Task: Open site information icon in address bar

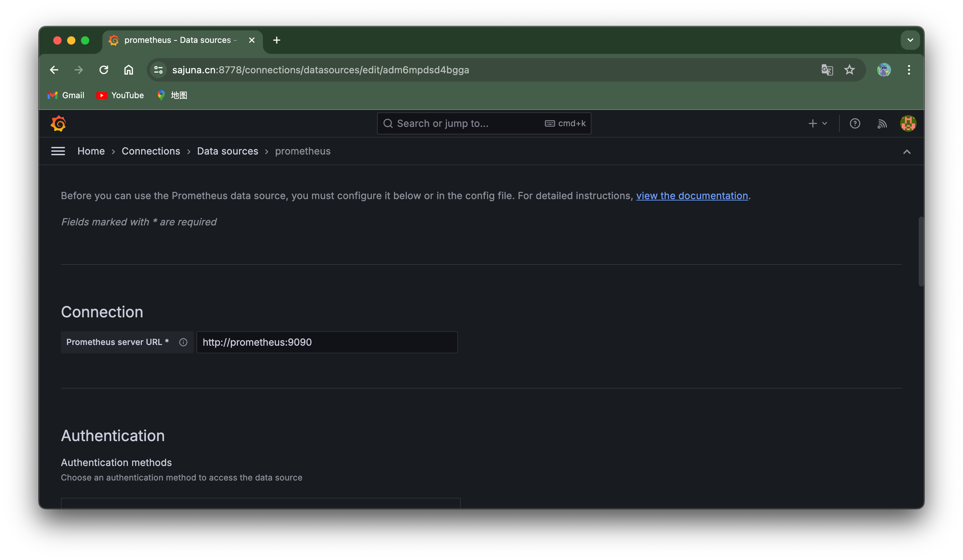Action: click(158, 70)
